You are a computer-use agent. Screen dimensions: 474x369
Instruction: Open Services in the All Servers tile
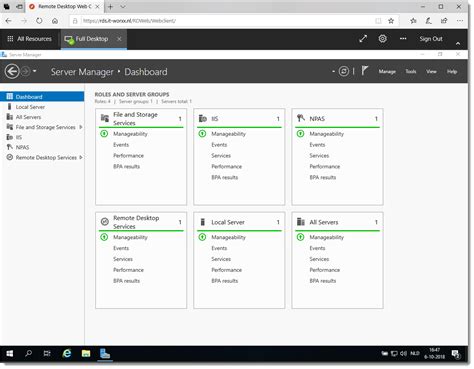pyautogui.click(x=319, y=259)
